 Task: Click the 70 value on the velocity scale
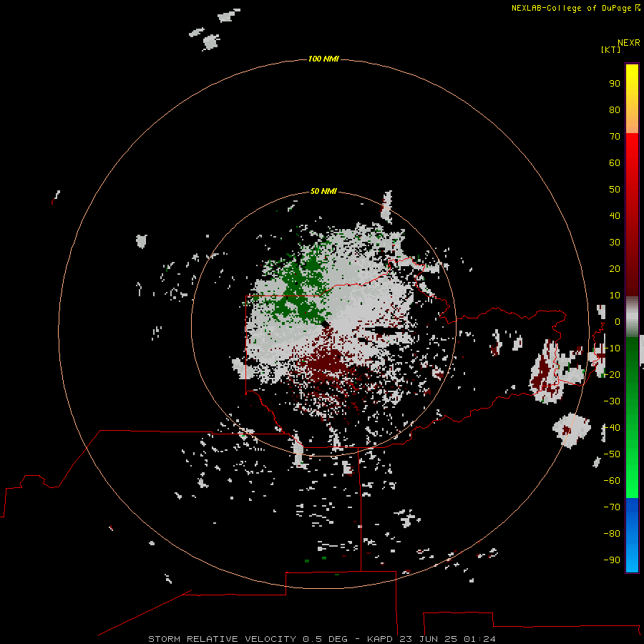point(615,137)
